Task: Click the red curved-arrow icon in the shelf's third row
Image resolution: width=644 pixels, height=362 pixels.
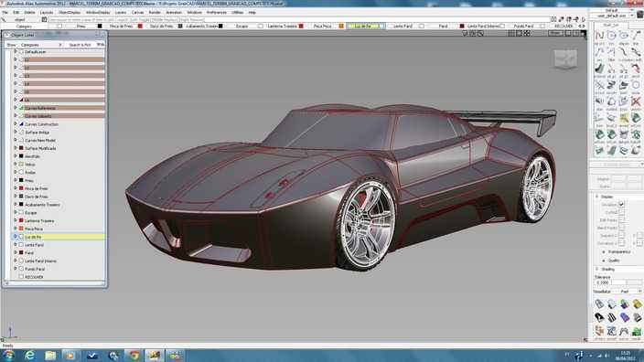Action: pyautogui.click(x=636, y=69)
